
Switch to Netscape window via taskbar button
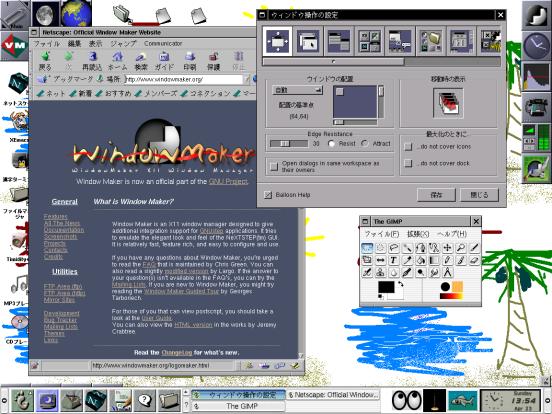pyautogui.click(x=333, y=395)
